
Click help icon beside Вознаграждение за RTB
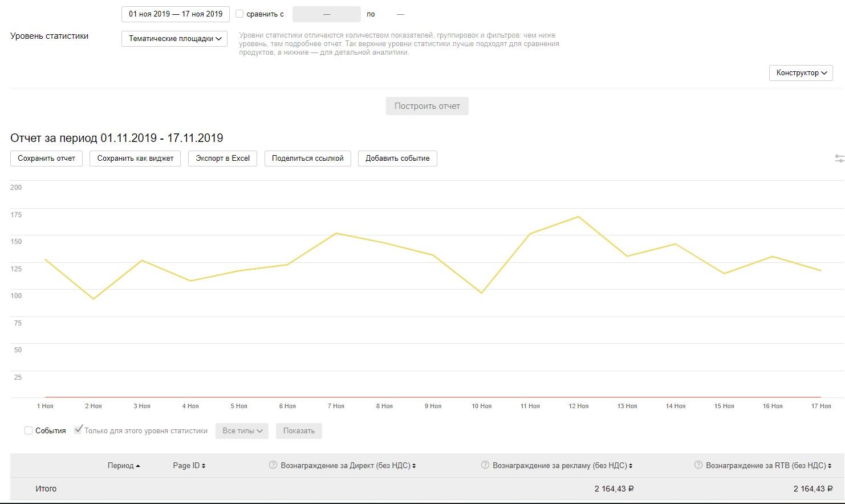pyautogui.click(x=698, y=465)
